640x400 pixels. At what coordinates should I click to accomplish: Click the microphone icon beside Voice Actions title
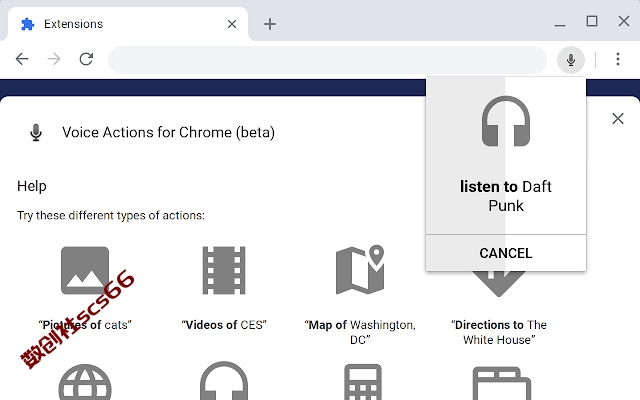point(36,133)
